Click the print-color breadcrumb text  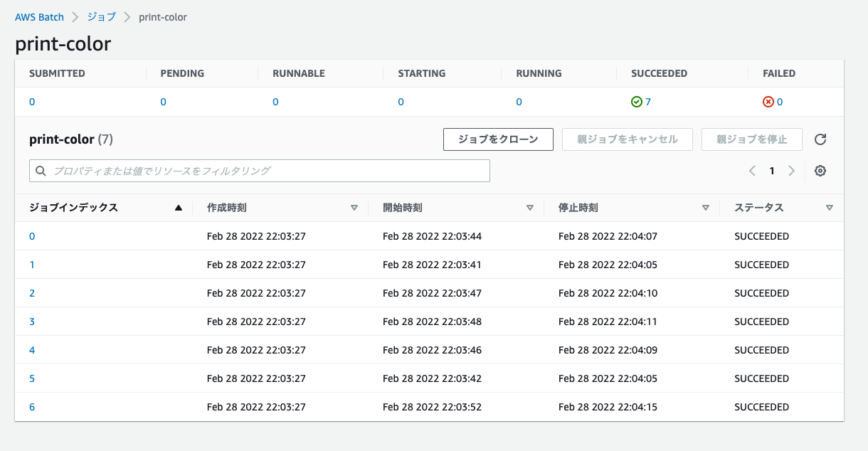pyautogui.click(x=163, y=17)
